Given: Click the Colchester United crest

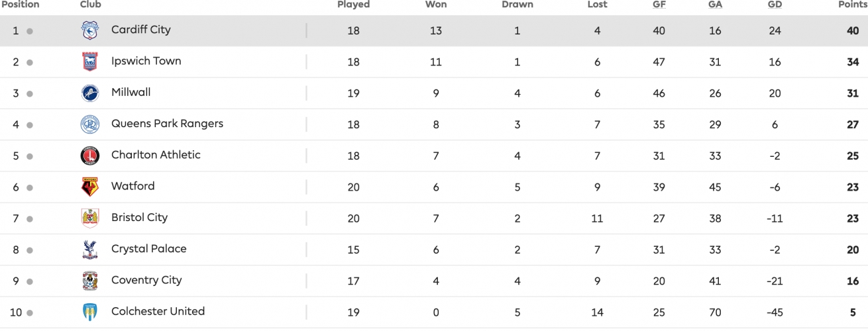Looking at the screenshot, I should point(89,312).
